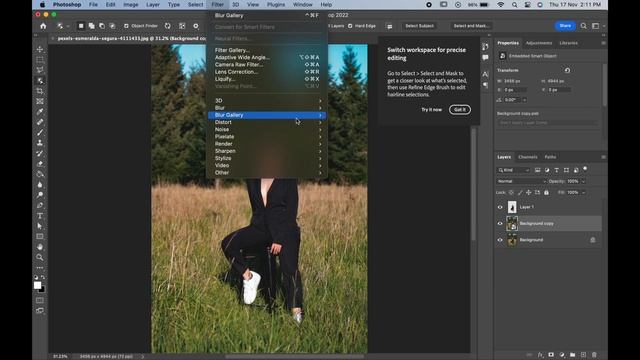Select the Path Selection tool
The height and width of the screenshot is (360, 640).
[x=40, y=226]
